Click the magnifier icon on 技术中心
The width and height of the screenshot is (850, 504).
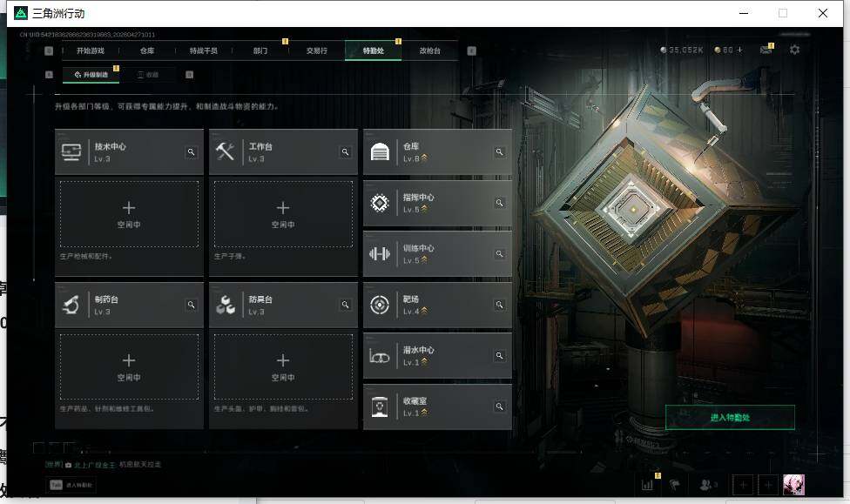(191, 152)
